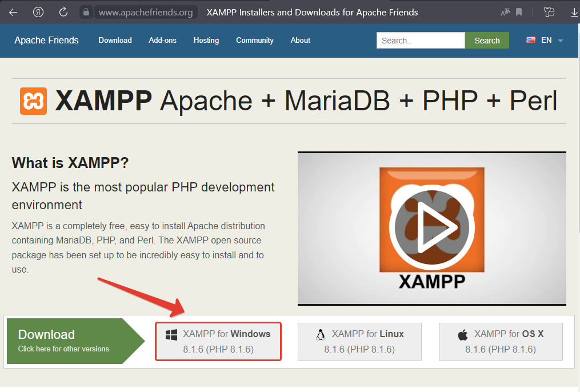Screen dimensions: 580x392
Task: Select the Windows icon on XAMPP for Windows
Action: click(171, 334)
